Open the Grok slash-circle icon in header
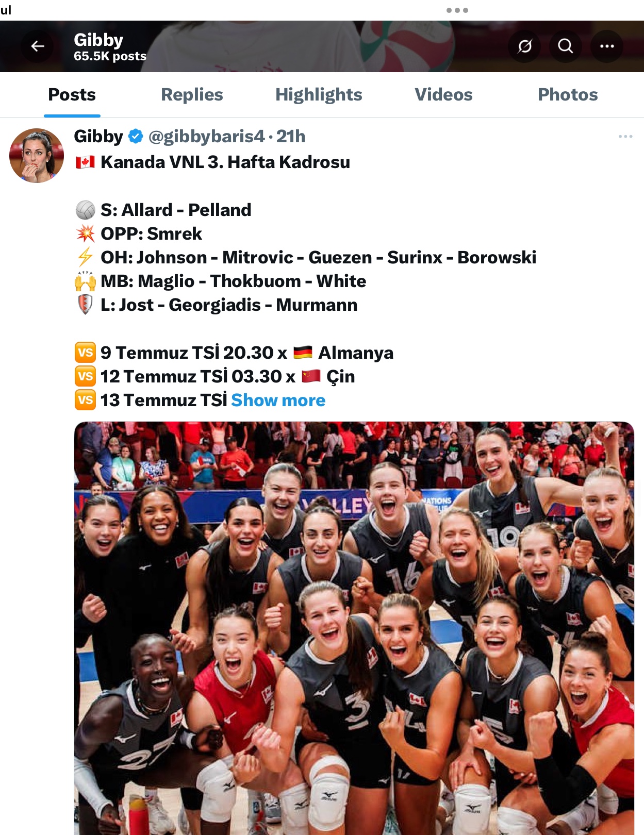This screenshot has width=644, height=835. pos(524,46)
